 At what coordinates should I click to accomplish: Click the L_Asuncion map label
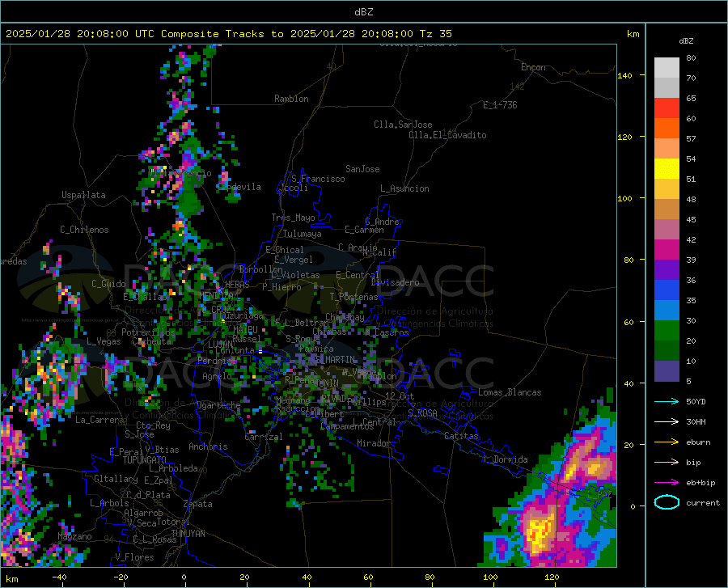[x=404, y=188]
